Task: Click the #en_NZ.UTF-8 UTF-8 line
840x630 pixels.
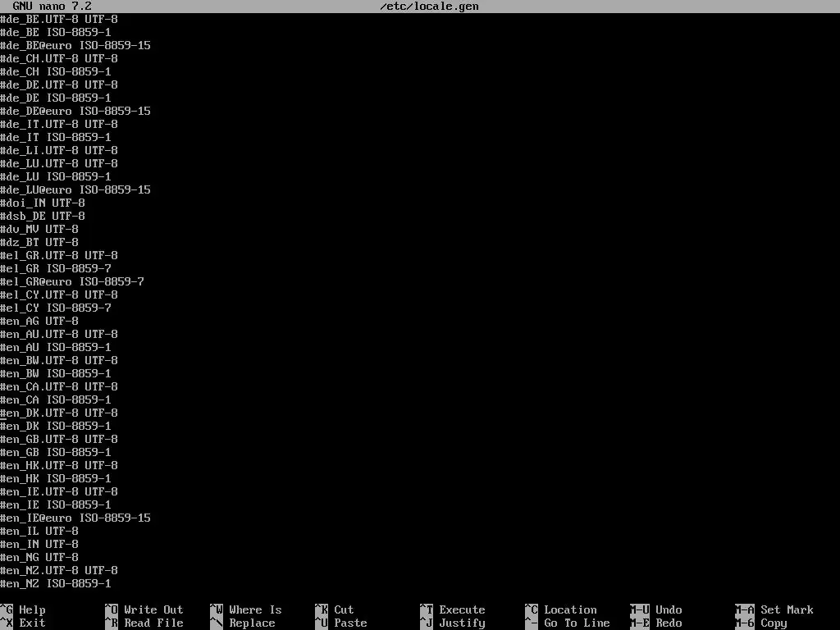Action: 59,571
